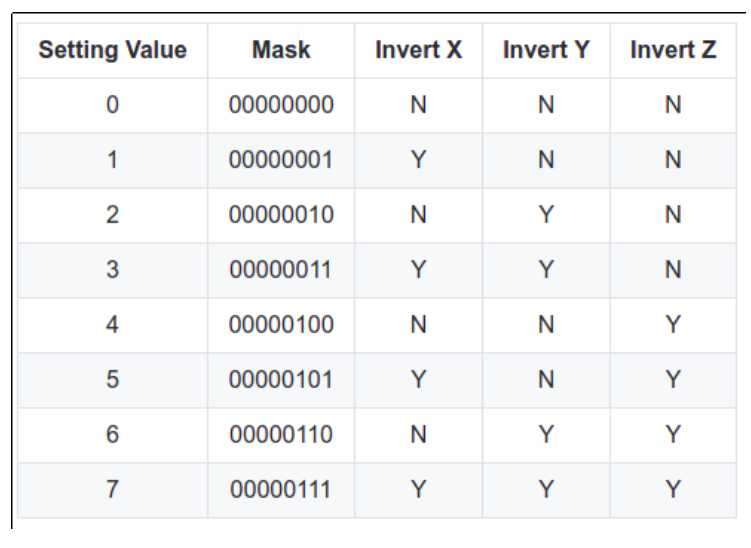Screen dimensions: 751x548
Task: Select the mask value 00000001
Action: (x=281, y=161)
